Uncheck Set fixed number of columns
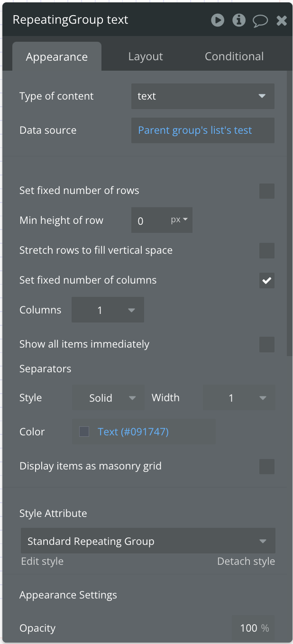The width and height of the screenshot is (293, 644). pos(267,280)
